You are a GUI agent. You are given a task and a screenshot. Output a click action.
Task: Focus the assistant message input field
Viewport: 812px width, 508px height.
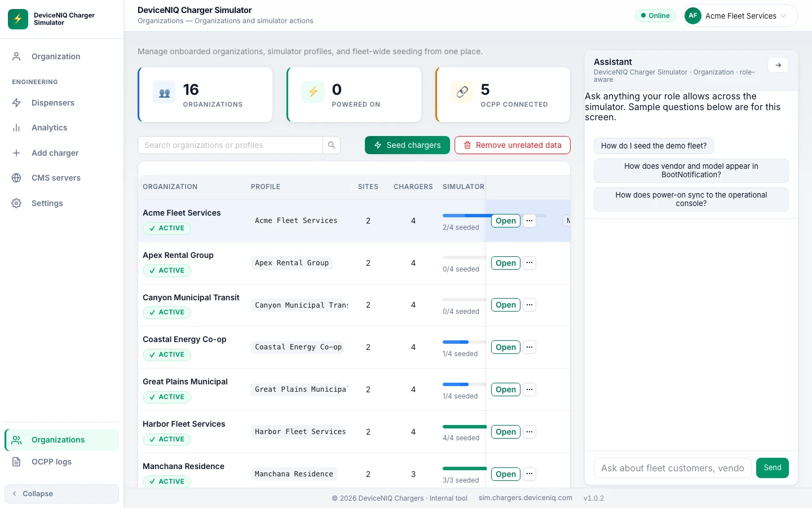673,468
